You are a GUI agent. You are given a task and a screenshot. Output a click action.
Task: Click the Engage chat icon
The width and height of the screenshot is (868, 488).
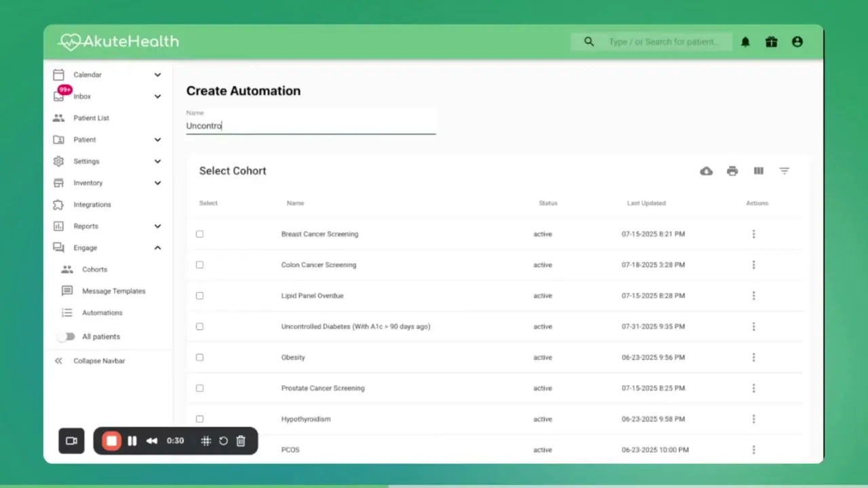(59, 248)
